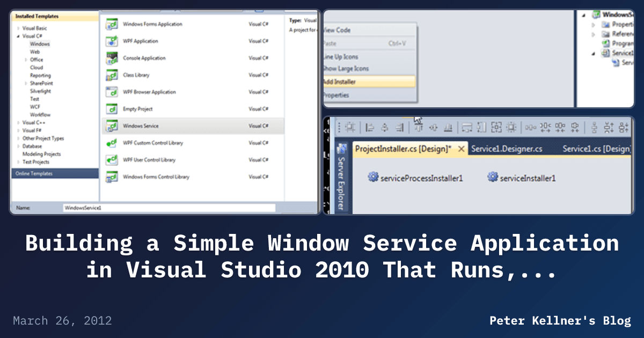
Task: Close the ProjectInstaller.cs [Design] tab
Action: 461,150
